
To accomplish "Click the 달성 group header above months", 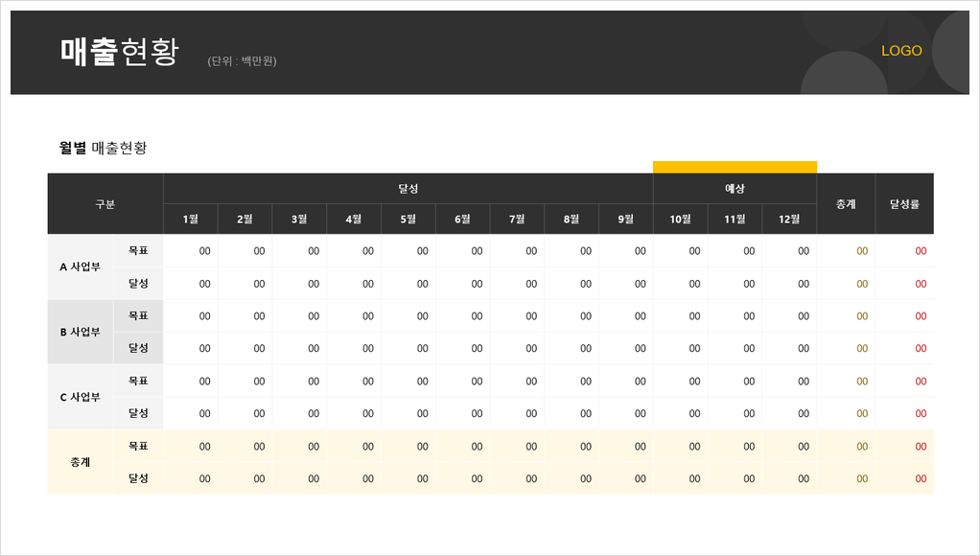I will pyautogui.click(x=408, y=189).
